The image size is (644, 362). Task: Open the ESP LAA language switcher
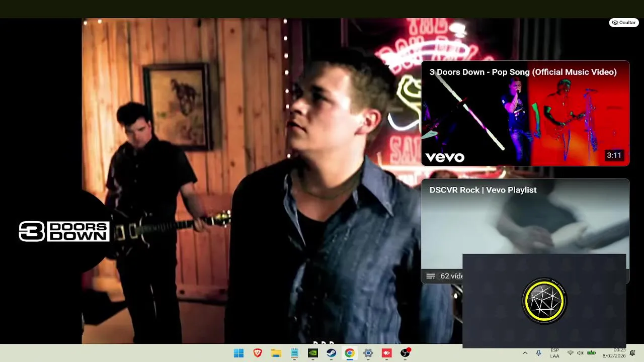click(554, 353)
